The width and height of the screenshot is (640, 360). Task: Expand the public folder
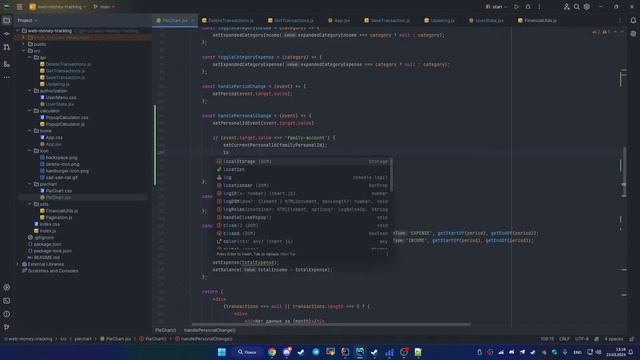(x=24, y=44)
